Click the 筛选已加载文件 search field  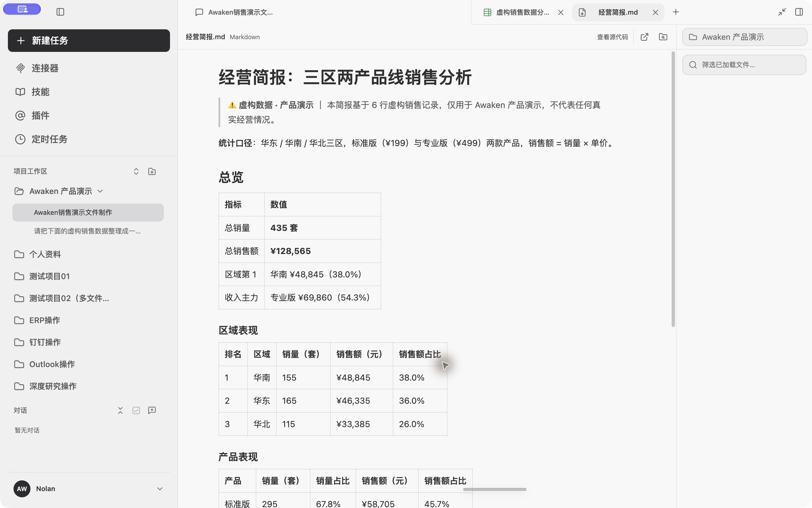click(x=744, y=65)
